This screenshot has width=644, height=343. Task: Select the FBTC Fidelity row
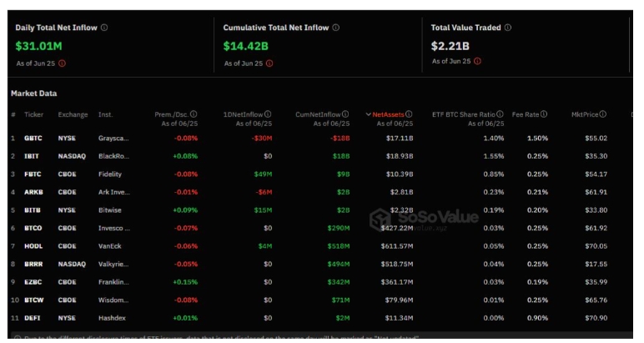[x=109, y=174]
